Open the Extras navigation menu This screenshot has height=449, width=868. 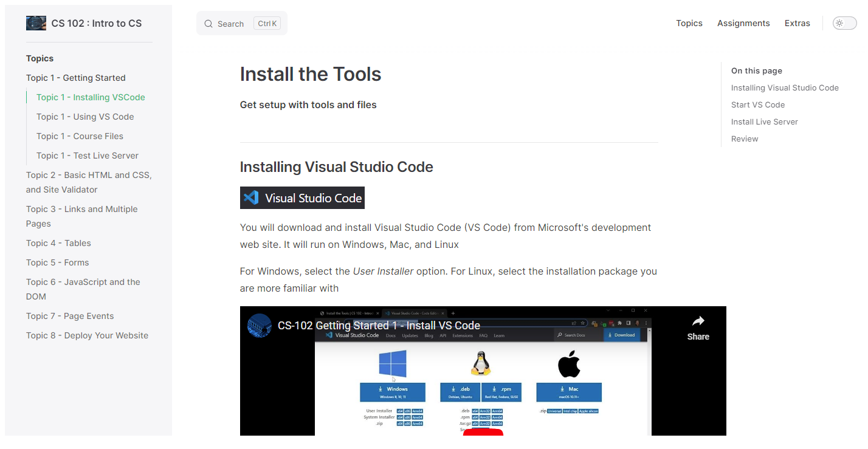pyautogui.click(x=797, y=23)
